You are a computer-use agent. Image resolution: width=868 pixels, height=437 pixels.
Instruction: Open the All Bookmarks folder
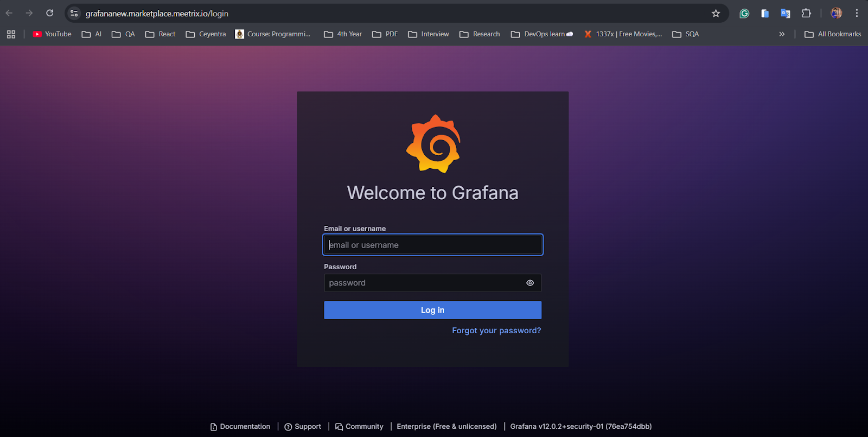click(x=833, y=34)
